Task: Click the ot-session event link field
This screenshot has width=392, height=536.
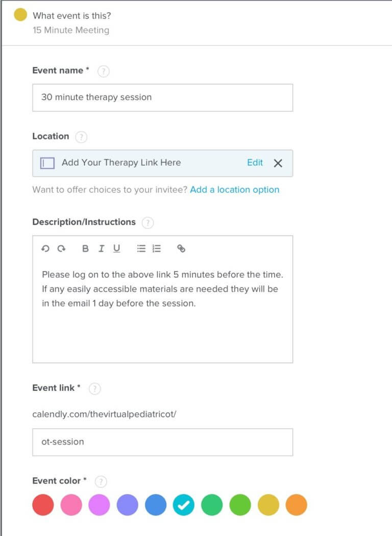Action: click(x=162, y=441)
